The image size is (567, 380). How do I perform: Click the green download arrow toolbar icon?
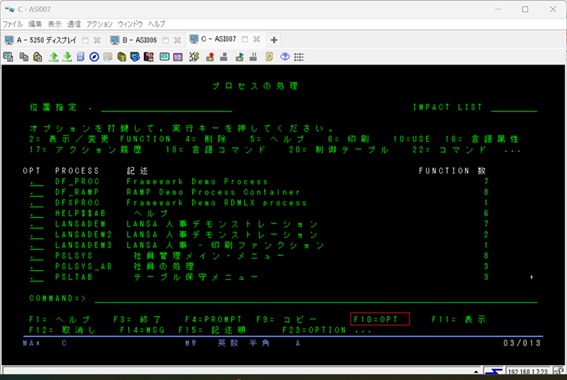[67, 57]
